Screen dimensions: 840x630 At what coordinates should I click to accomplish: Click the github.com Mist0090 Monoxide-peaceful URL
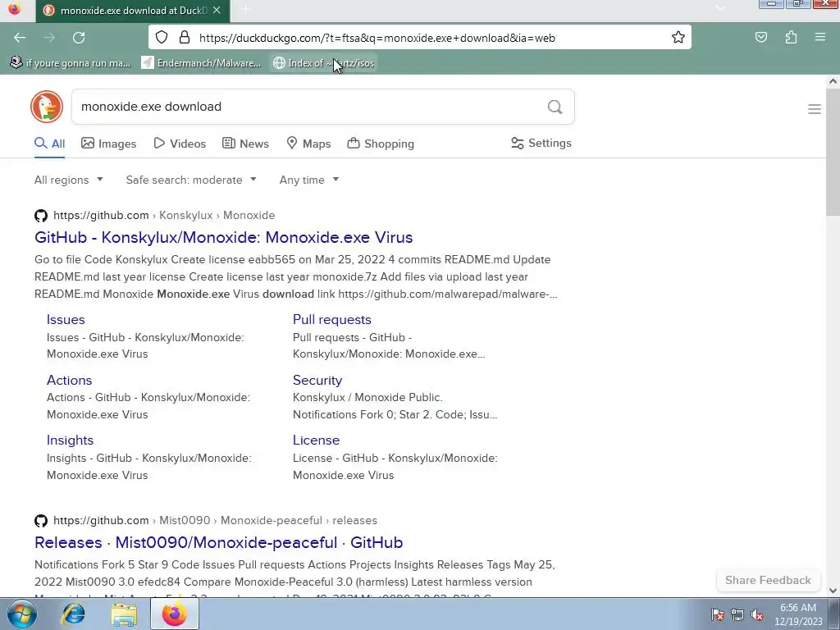pyautogui.click(x=216, y=521)
